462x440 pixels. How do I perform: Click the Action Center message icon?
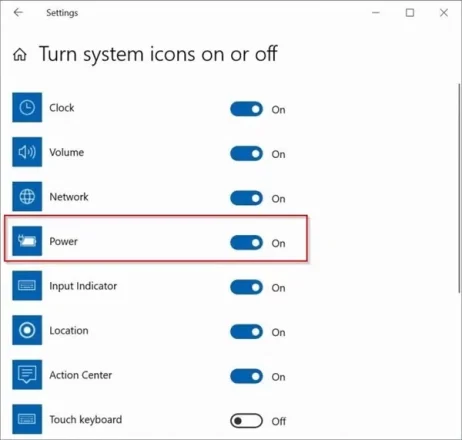point(27,374)
